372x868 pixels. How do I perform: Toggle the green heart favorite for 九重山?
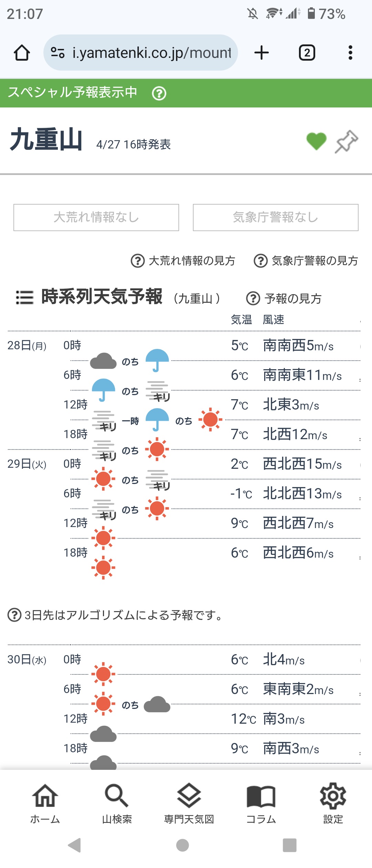316,141
